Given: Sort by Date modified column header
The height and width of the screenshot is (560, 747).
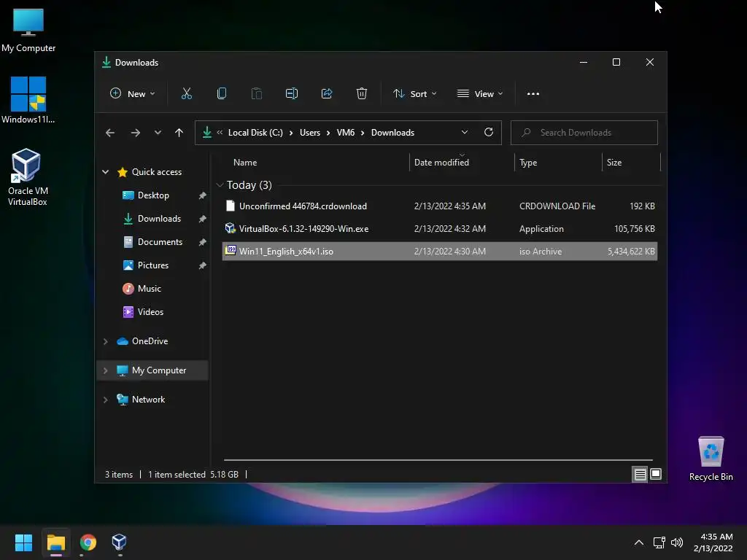Looking at the screenshot, I should pyautogui.click(x=441, y=163).
